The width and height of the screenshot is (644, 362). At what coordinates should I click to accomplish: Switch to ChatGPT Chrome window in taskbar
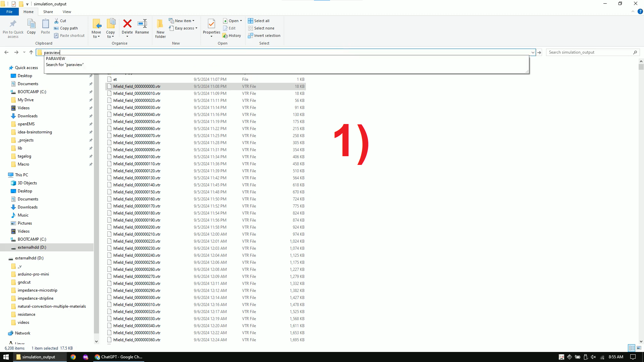pos(119,357)
